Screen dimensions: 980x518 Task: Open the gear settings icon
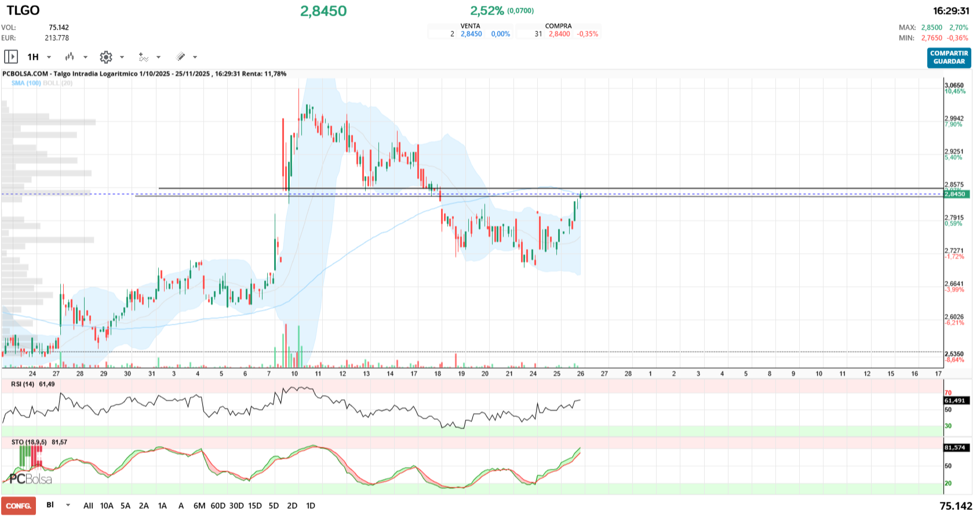pos(105,57)
